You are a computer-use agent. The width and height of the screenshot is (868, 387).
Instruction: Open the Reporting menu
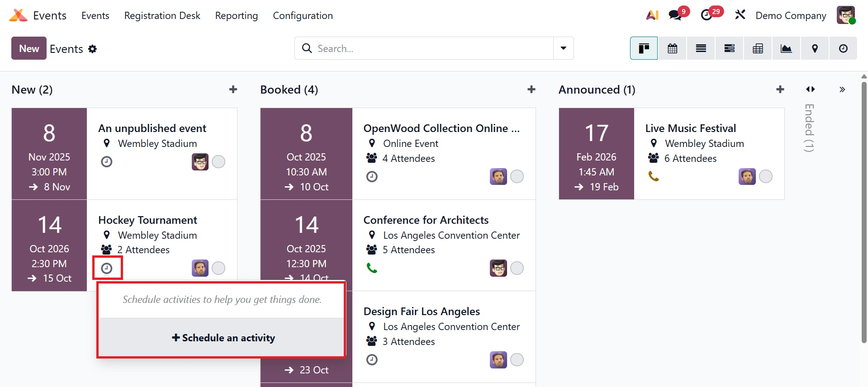pos(236,15)
